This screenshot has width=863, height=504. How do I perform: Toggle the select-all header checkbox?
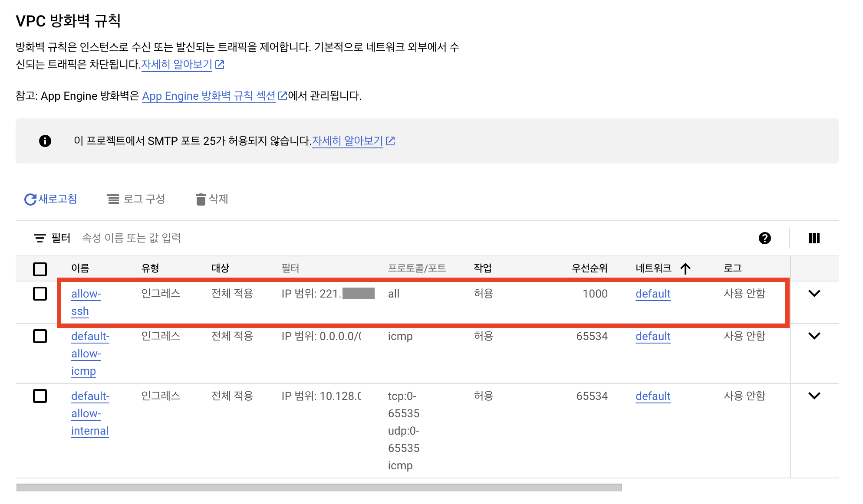pyautogui.click(x=40, y=269)
